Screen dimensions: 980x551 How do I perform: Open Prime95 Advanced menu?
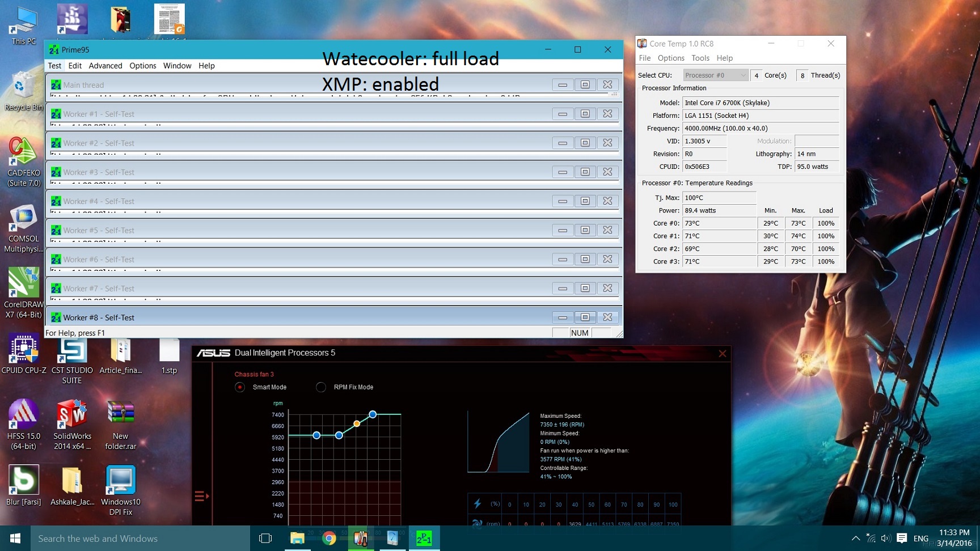(x=105, y=66)
